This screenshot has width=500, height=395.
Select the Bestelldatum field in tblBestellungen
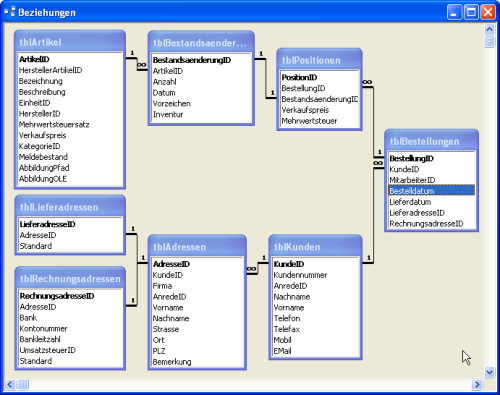pos(432,191)
